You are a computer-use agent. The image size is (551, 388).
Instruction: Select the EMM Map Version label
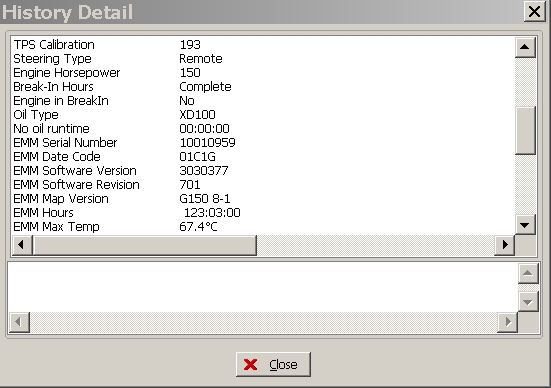[x=61, y=199]
